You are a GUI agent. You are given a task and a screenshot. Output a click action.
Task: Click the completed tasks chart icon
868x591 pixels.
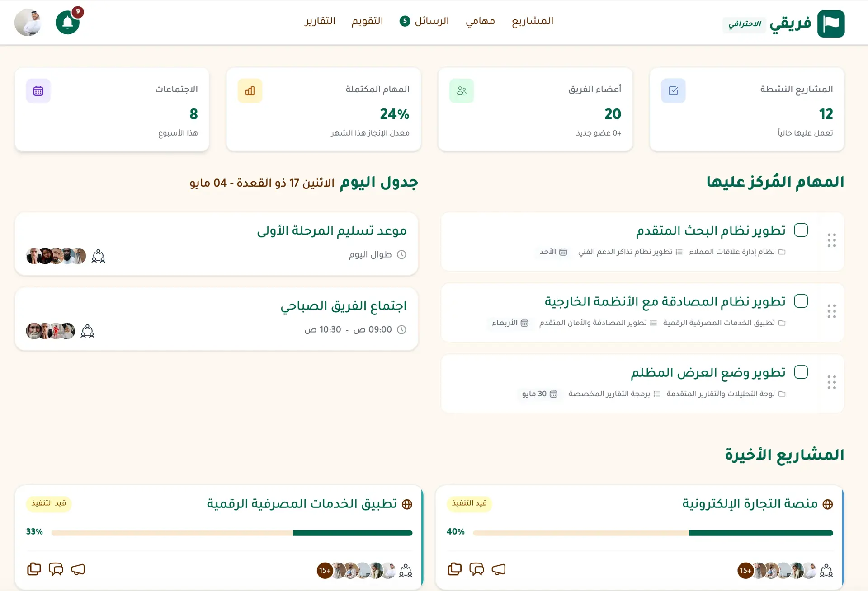click(250, 91)
